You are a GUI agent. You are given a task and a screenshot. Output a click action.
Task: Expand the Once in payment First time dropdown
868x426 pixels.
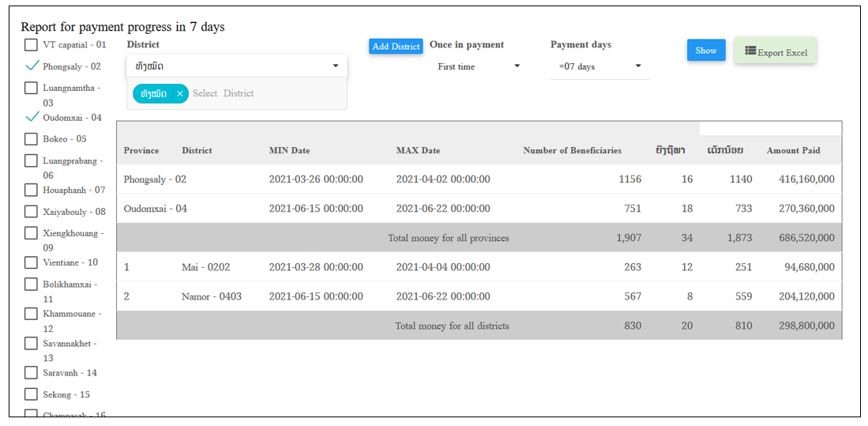[479, 66]
